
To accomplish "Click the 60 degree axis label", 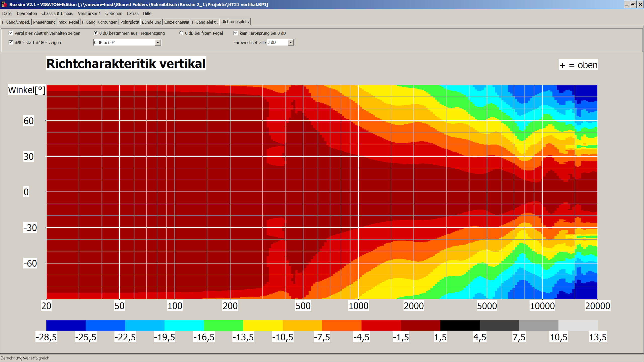I will point(28,121).
